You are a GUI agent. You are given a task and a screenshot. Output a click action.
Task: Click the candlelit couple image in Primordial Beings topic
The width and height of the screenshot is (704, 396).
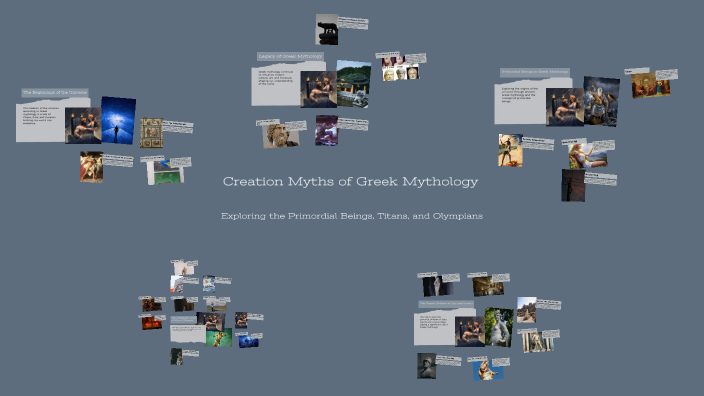[565, 107]
